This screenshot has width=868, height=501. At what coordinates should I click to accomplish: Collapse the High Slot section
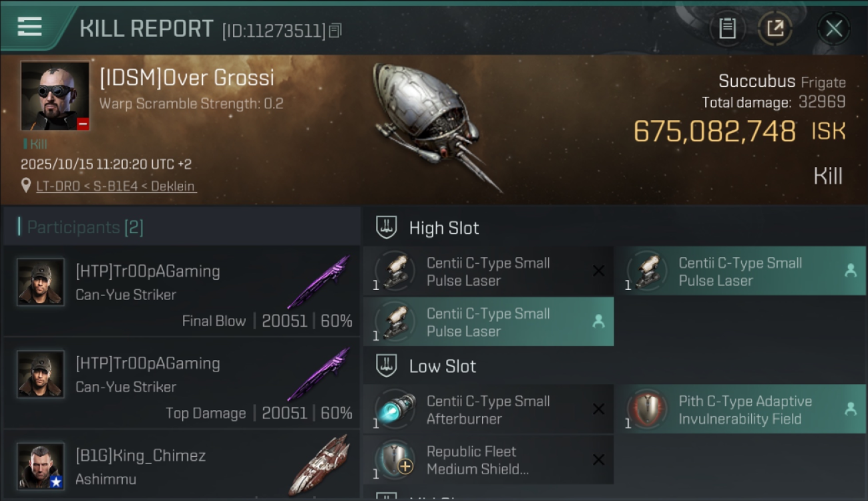click(387, 228)
